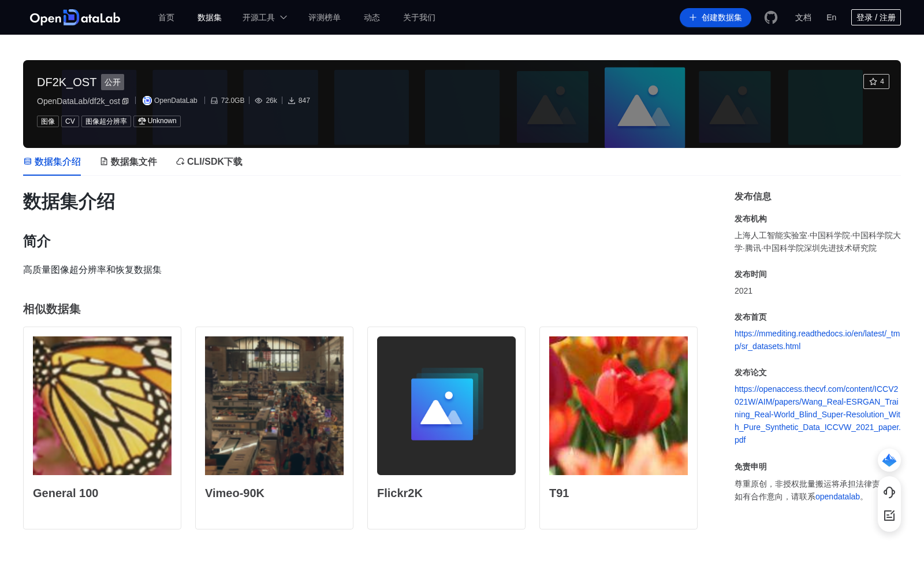Open the GitHub icon link
924x578 pixels.
pos(770,17)
